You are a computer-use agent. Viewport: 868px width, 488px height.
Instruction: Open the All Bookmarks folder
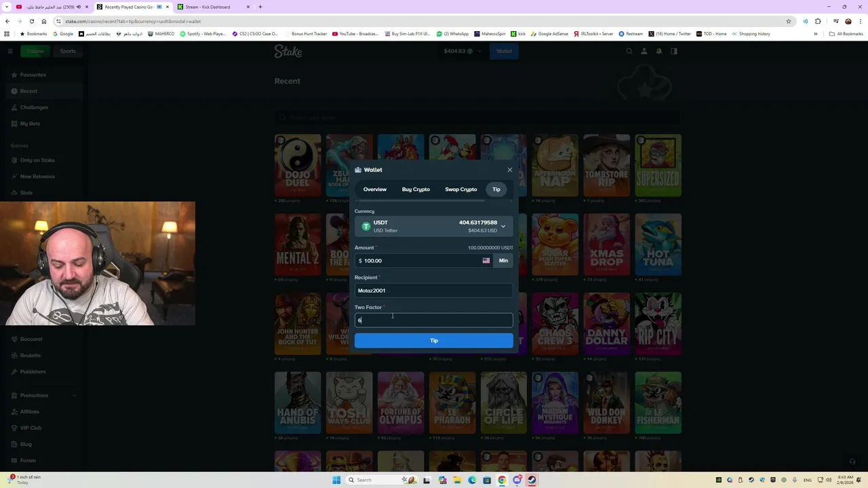click(846, 33)
